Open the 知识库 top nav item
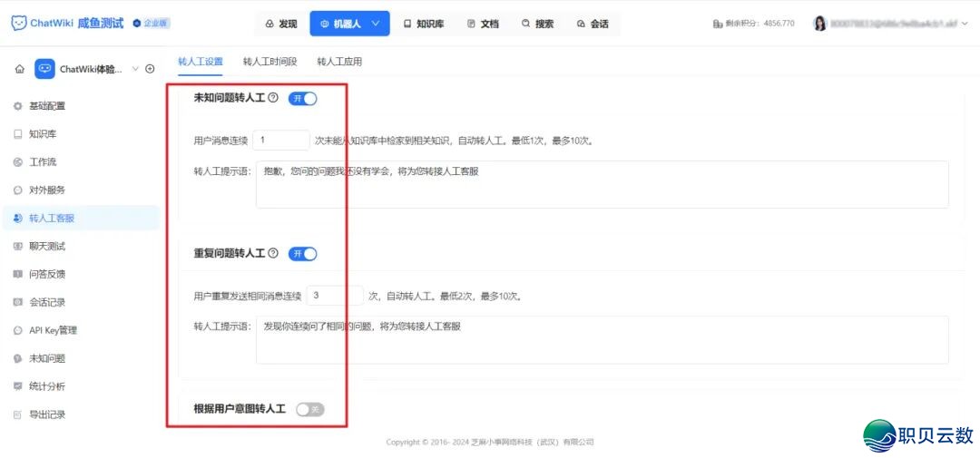Screen dimensions: 980x458 tap(425, 24)
